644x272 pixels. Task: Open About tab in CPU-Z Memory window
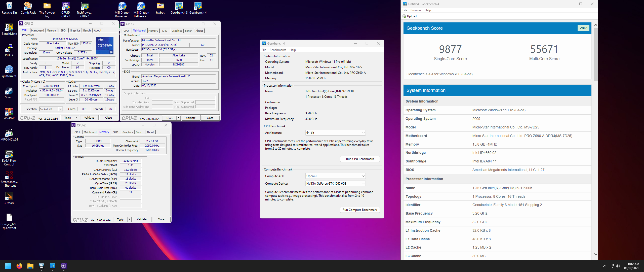(x=150, y=132)
